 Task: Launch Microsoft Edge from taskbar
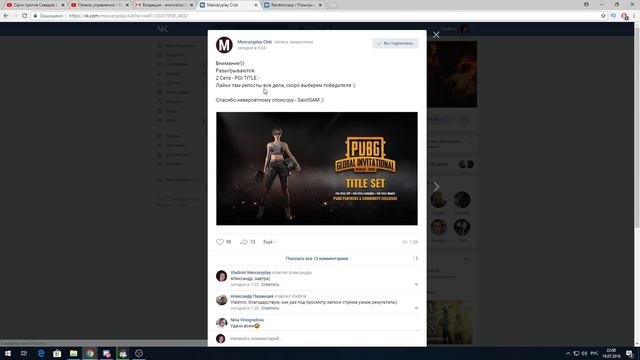[41, 353]
